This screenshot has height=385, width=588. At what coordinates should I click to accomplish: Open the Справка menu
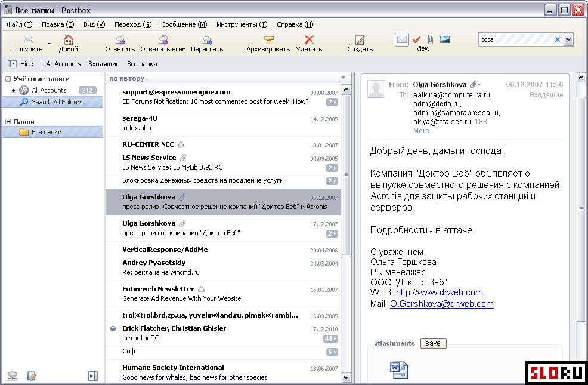click(295, 24)
